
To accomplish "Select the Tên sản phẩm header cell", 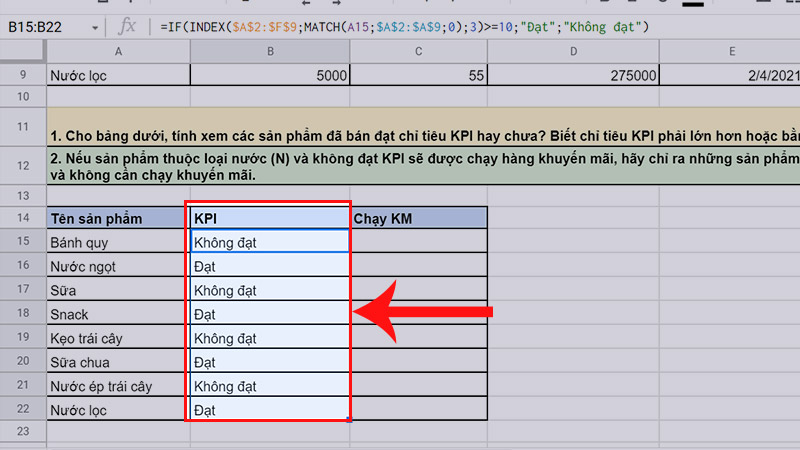I will 118,218.
